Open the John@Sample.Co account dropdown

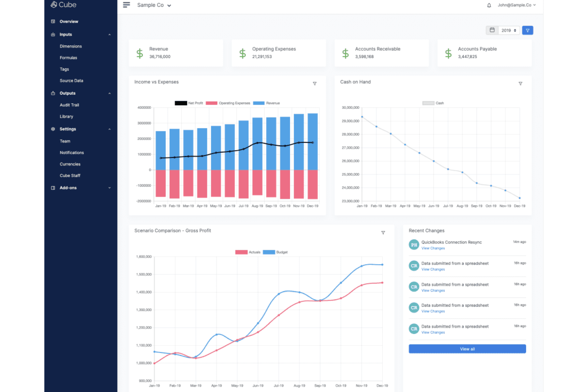coord(516,5)
